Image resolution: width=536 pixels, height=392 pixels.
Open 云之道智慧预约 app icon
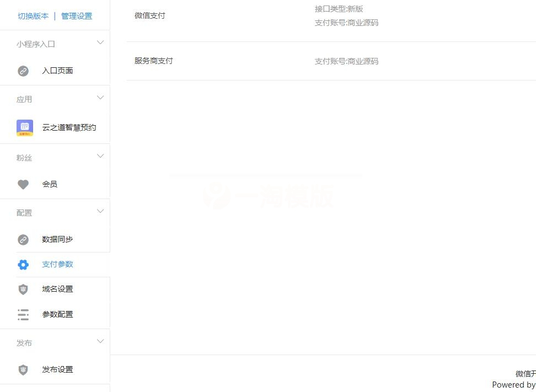tap(24, 127)
